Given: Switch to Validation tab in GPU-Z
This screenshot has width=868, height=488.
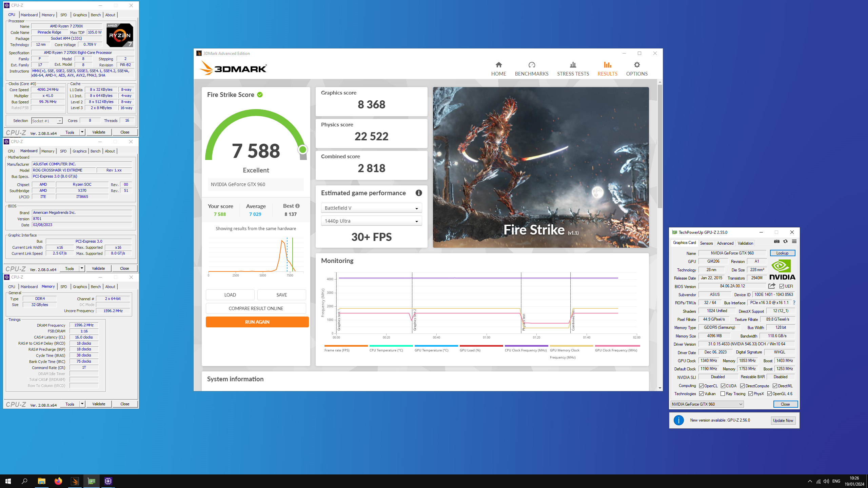Looking at the screenshot, I should [745, 243].
